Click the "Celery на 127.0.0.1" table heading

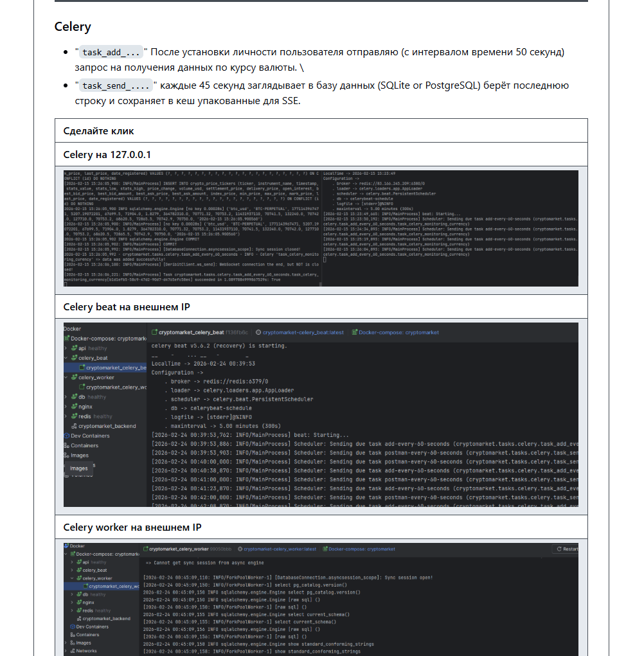pyautogui.click(x=107, y=155)
